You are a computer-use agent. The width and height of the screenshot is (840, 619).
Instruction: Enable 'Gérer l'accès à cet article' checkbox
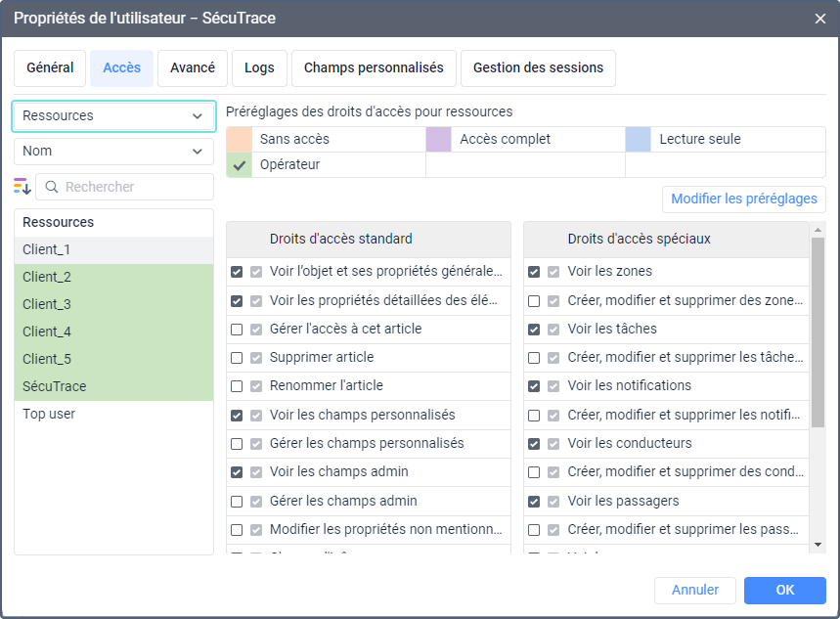click(237, 330)
